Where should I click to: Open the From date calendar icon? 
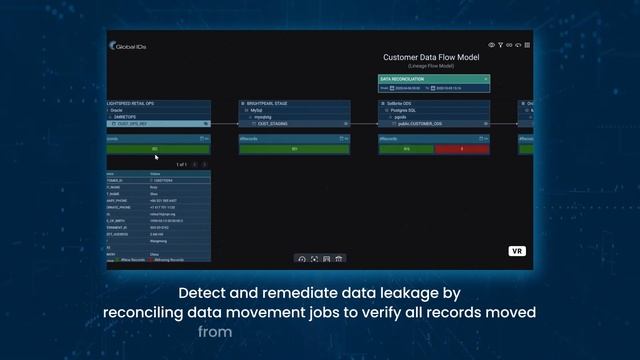pos(392,88)
